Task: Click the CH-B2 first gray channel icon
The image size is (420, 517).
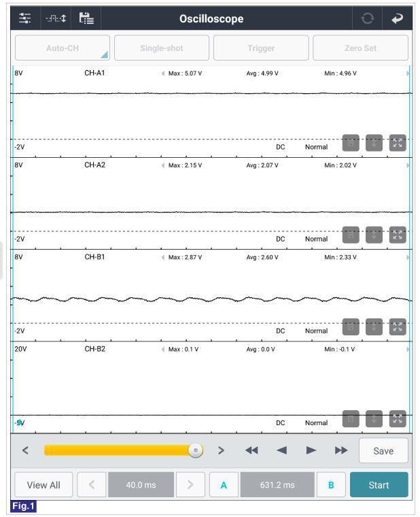Action: 351,419
